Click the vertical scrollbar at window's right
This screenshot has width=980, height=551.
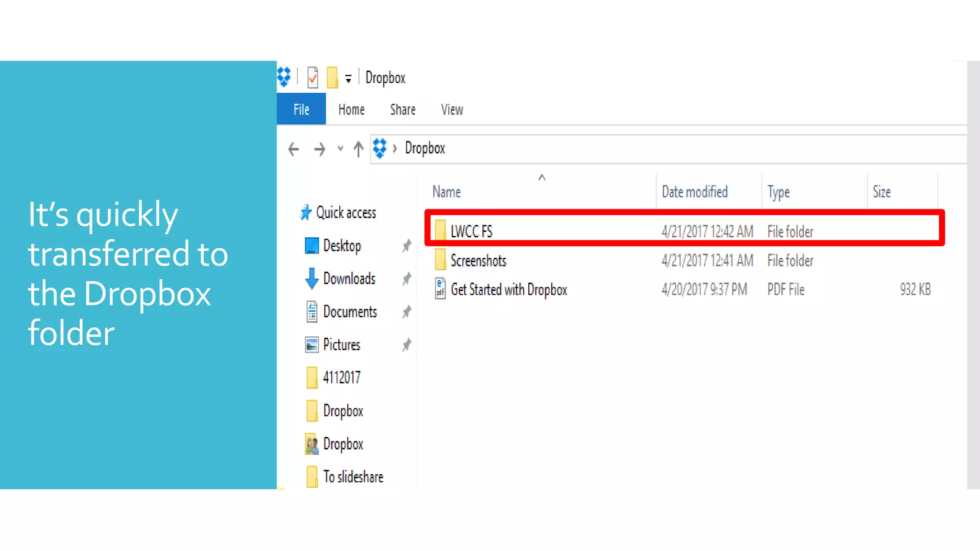click(973, 275)
